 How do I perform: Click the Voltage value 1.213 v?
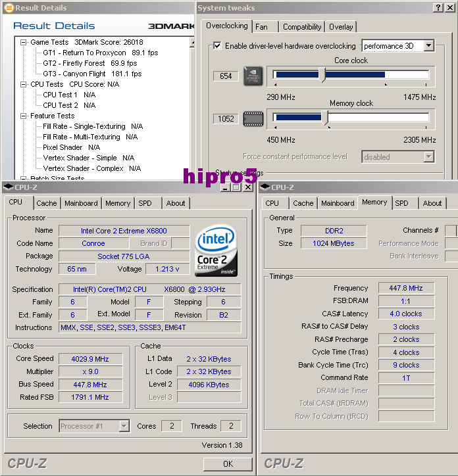coord(167,269)
